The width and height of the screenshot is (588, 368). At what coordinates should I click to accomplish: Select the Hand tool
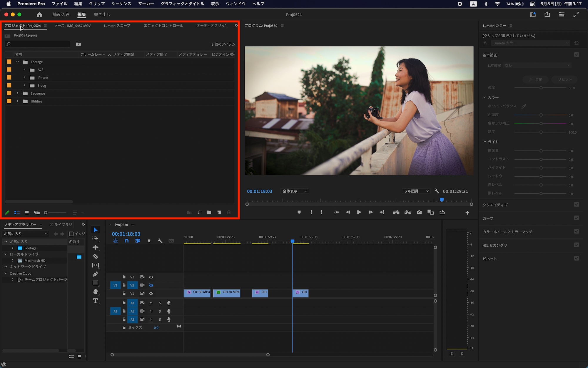point(96,292)
